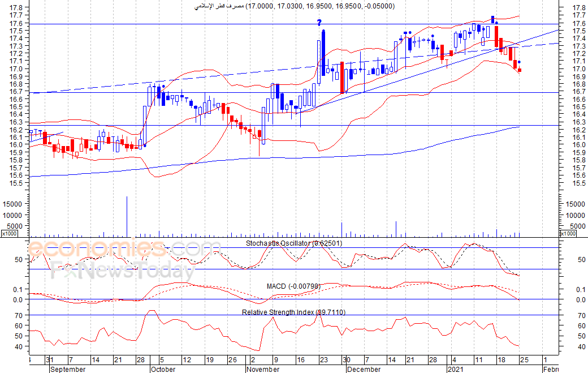Click date 9 on the time axis

click(276, 360)
